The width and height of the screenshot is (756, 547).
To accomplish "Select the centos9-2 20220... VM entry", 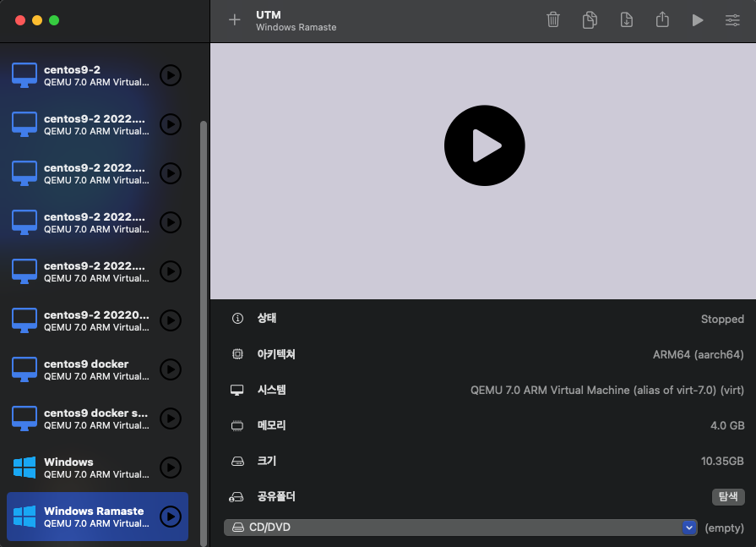I will pyautogui.click(x=97, y=320).
